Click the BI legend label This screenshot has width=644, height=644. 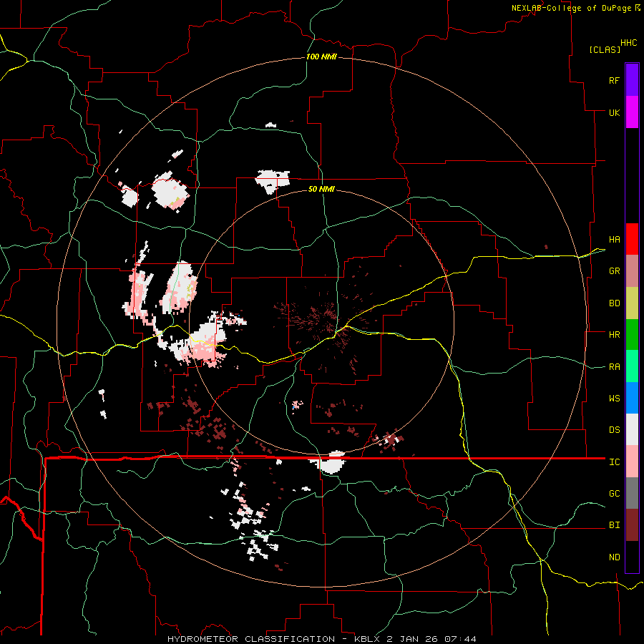click(614, 525)
